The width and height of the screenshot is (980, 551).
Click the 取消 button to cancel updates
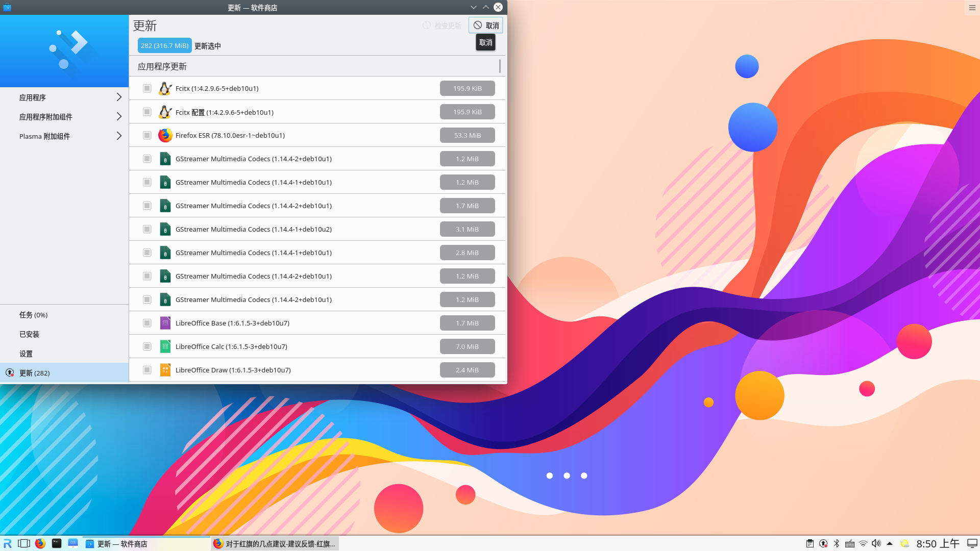coord(485,26)
